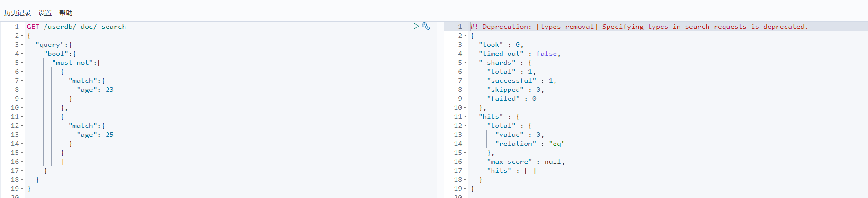The height and width of the screenshot is (198, 868).
Task: Click fold end marker at response line 15
Action: [x=465, y=153]
